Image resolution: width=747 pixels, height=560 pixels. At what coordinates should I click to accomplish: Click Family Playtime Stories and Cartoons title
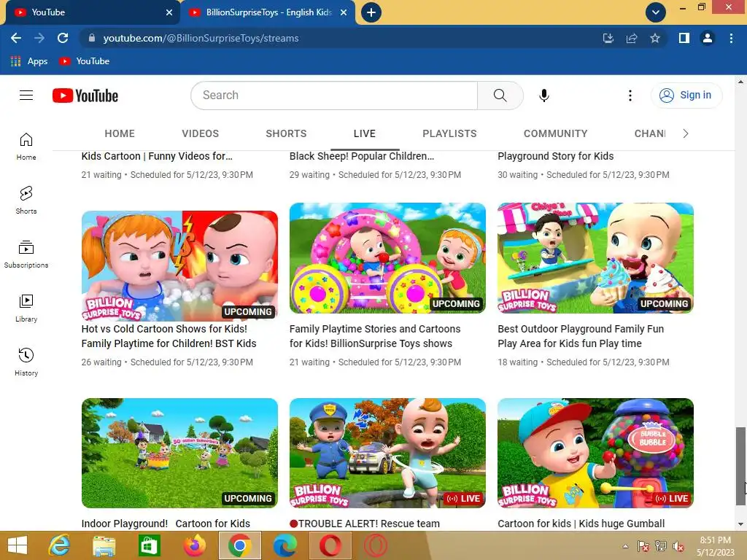pyautogui.click(x=375, y=336)
